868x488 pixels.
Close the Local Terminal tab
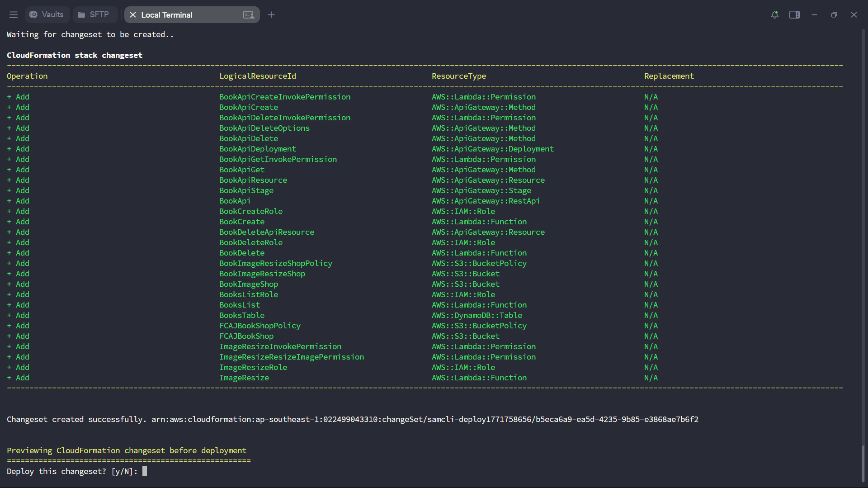[133, 15]
